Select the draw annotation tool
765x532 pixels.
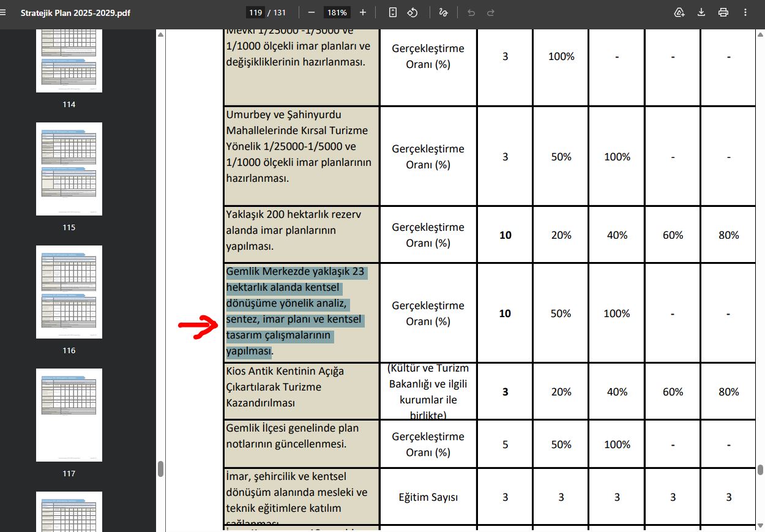[444, 12]
